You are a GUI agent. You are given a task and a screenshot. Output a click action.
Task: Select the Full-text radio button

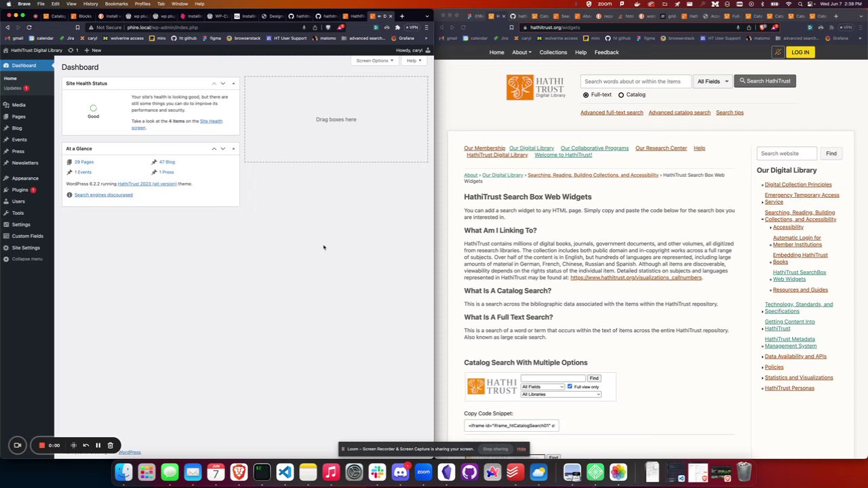(586, 95)
